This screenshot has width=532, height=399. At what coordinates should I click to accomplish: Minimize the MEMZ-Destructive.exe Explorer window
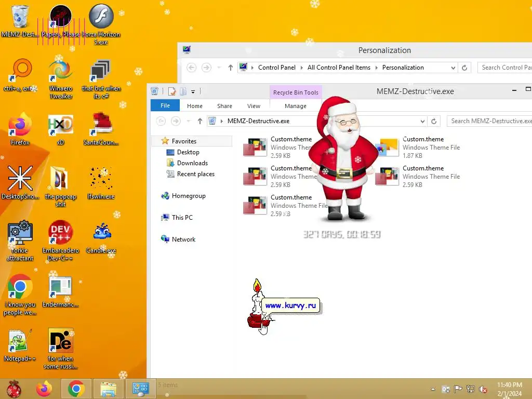pos(514,90)
